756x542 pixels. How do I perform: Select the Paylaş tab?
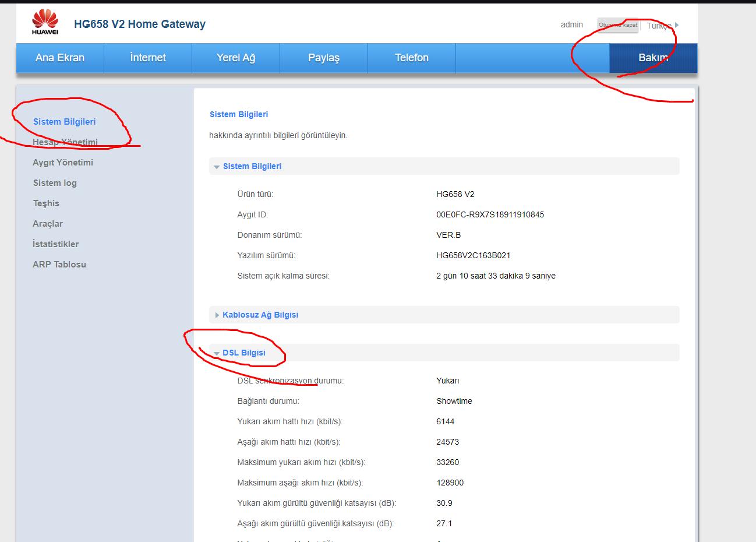click(324, 58)
